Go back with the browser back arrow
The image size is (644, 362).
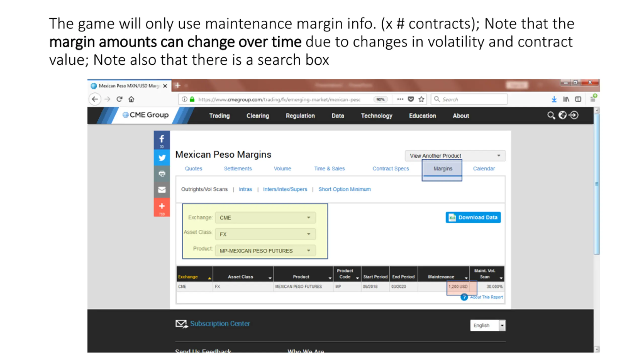point(95,99)
